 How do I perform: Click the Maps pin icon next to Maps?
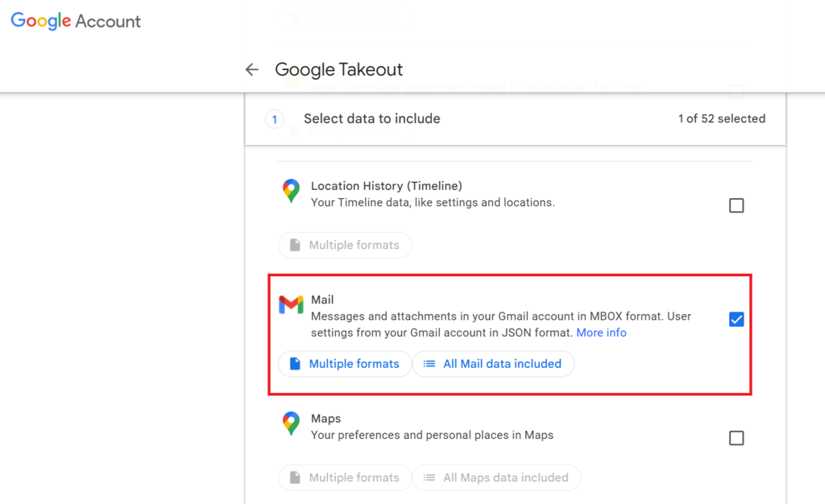(290, 424)
